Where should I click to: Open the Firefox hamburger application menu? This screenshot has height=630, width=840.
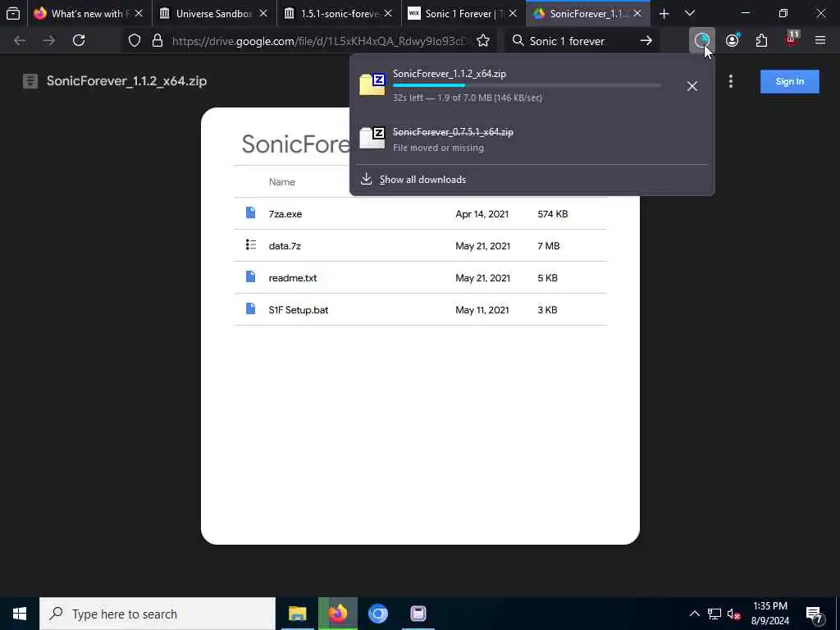[x=820, y=40]
